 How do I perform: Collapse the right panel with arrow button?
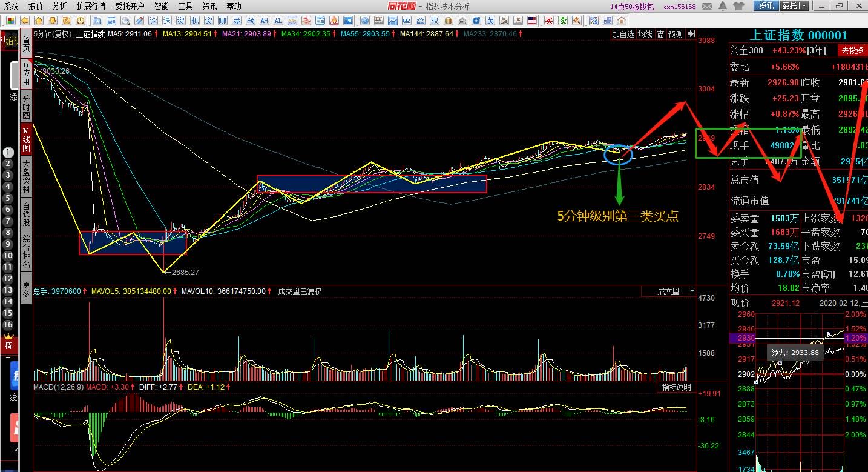point(691,34)
